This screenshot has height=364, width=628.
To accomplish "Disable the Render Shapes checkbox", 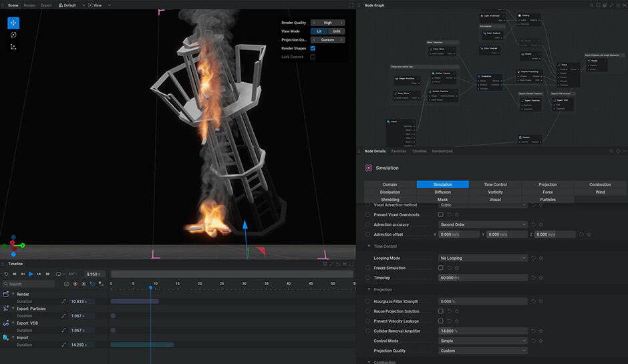I will coord(313,48).
